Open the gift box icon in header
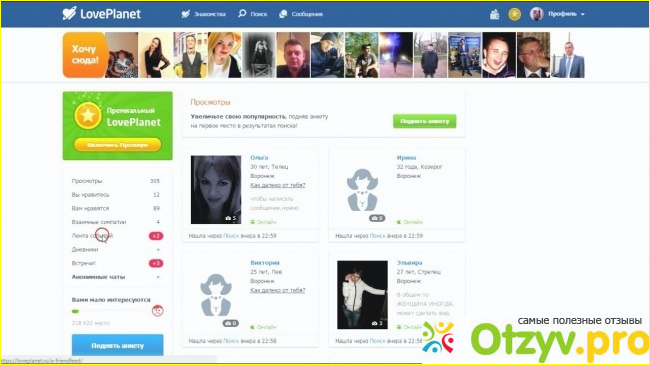This screenshot has height=365, width=650. pyautogui.click(x=494, y=15)
